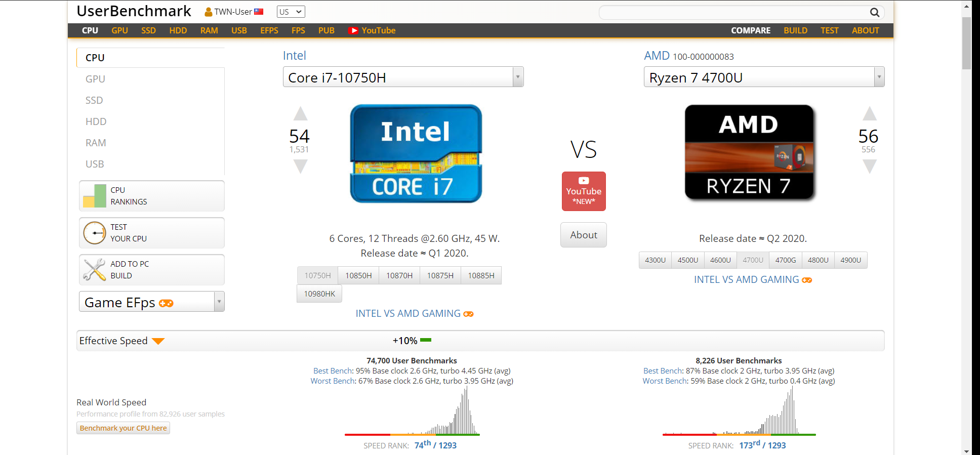Click the Test Your CPU clock icon
This screenshot has height=455, width=980.
[95, 233]
